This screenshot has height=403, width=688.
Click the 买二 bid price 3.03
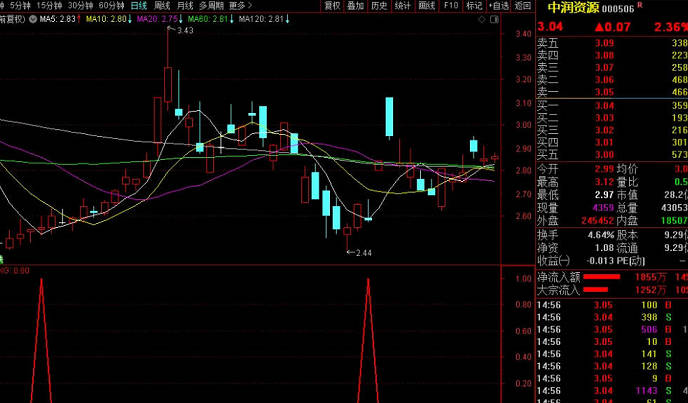604,118
